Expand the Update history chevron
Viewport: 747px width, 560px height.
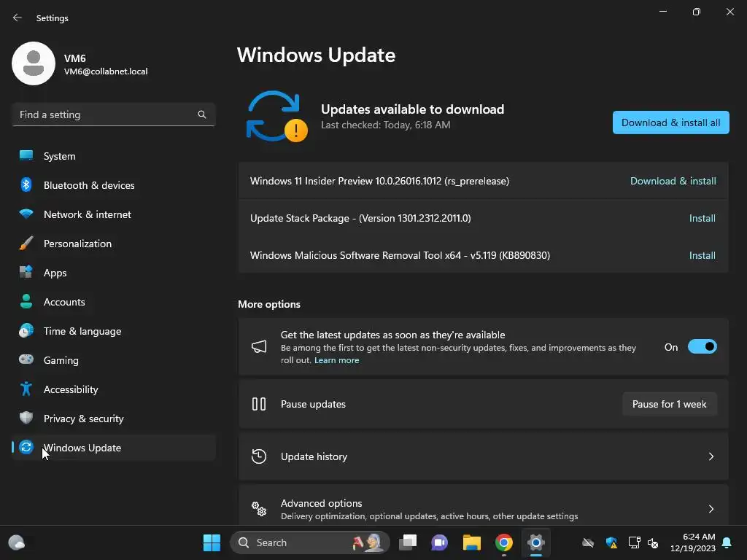(x=711, y=456)
